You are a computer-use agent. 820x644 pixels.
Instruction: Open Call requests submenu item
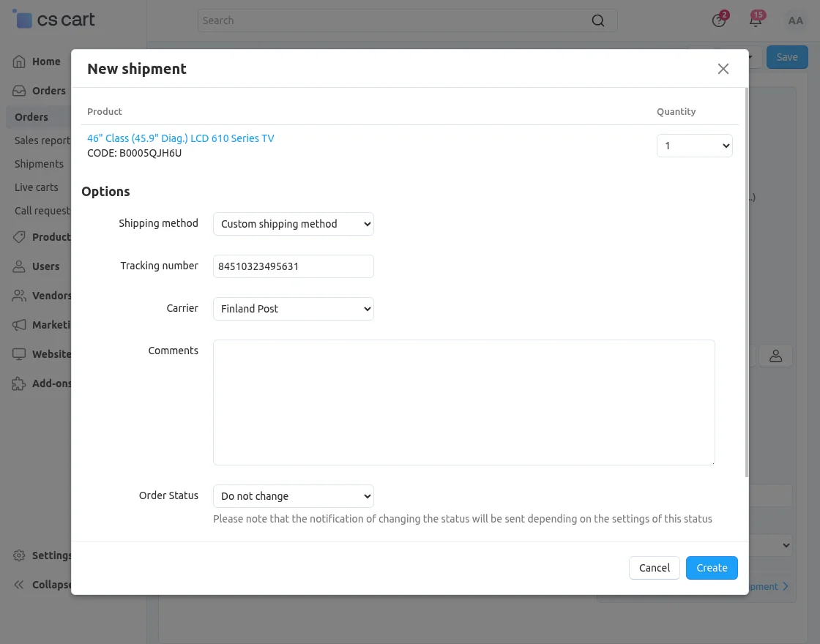(x=42, y=211)
